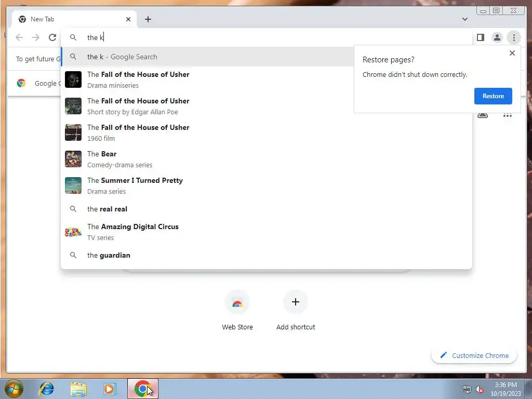532x399 pixels.
Task: Open Windows Explorer folder in taskbar
Action: pos(78,389)
